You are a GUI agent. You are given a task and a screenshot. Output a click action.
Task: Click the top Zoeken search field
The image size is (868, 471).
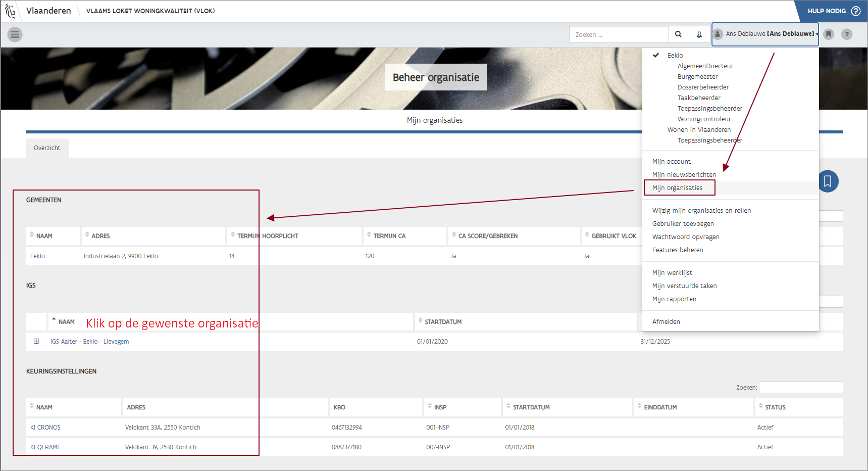[x=619, y=34]
